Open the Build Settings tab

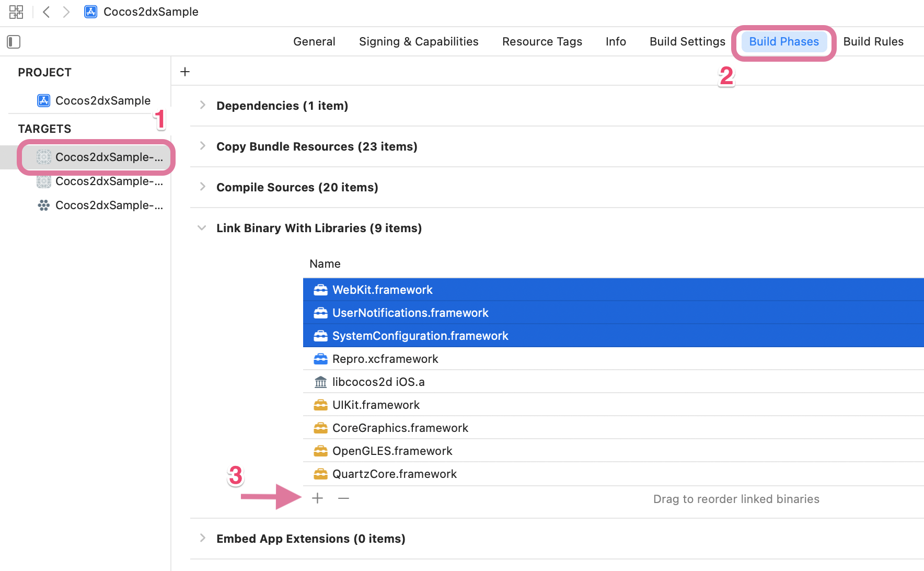[687, 42]
